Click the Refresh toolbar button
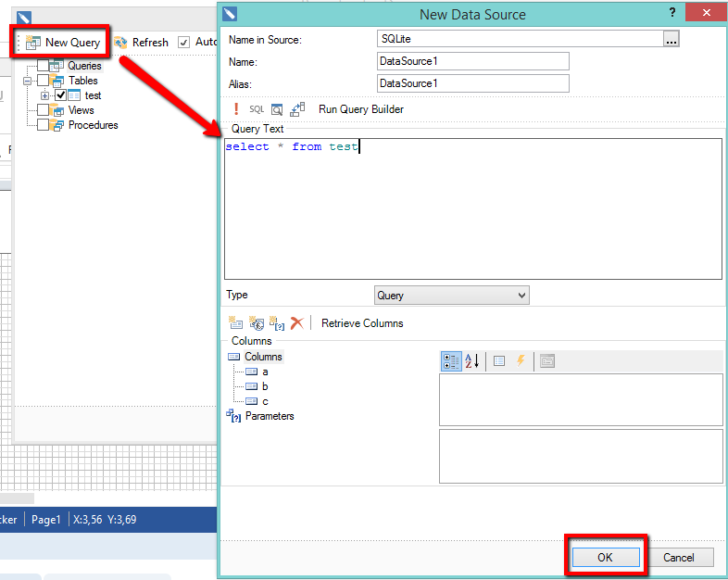Viewport: 728px width, 580px height. 141,43
